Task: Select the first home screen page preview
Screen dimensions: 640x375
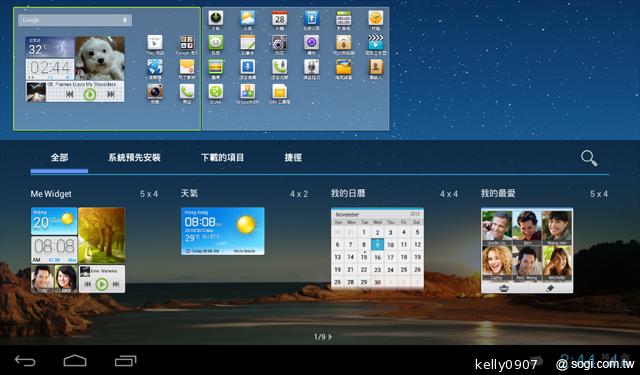Action: pyautogui.click(x=107, y=69)
